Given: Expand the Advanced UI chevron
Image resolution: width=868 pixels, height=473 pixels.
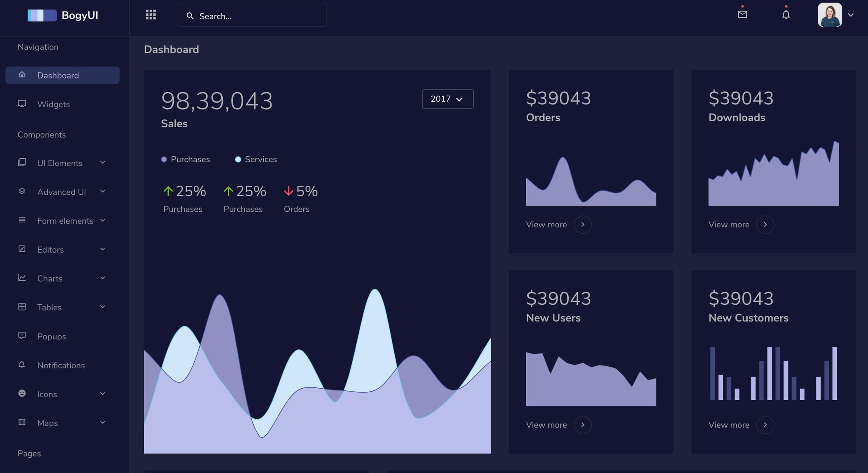Looking at the screenshot, I should click(103, 191).
